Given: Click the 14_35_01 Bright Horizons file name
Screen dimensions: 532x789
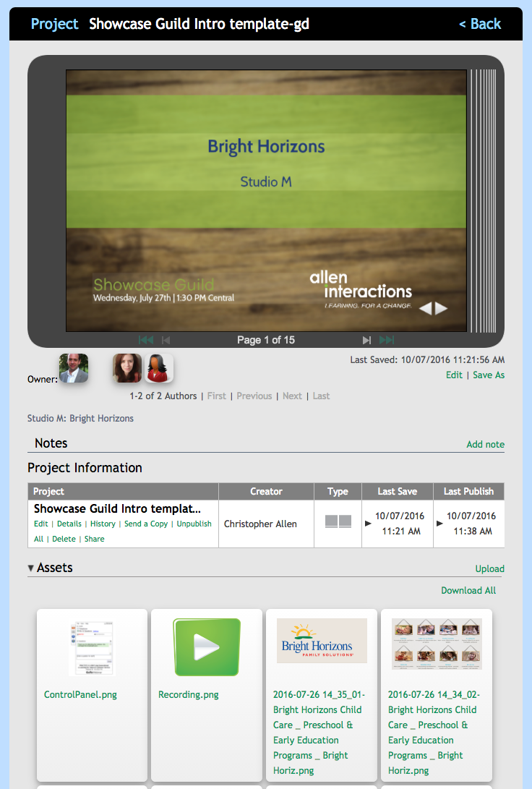Looking at the screenshot, I should click(319, 733).
